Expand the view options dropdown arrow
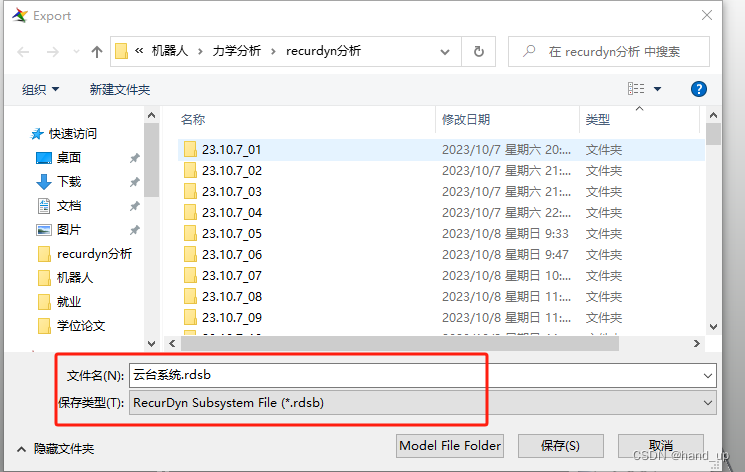This screenshot has width=745, height=472. (x=658, y=89)
